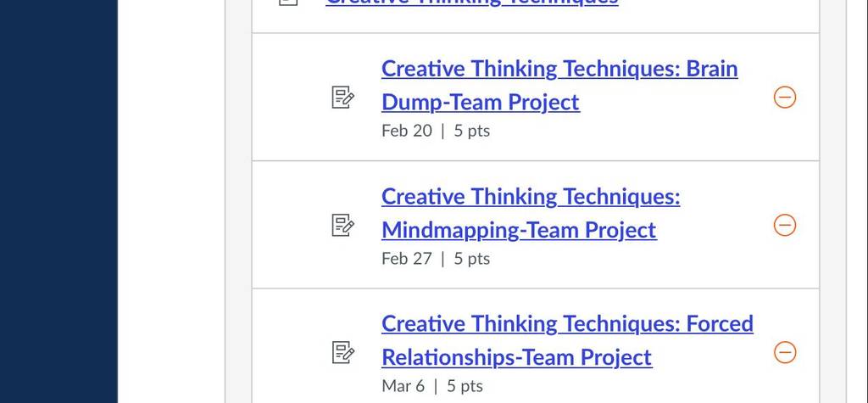The image size is (868, 403).
Task: Click the assignment icon beside Brain Dump-Team Project
Action: tap(342, 98)
